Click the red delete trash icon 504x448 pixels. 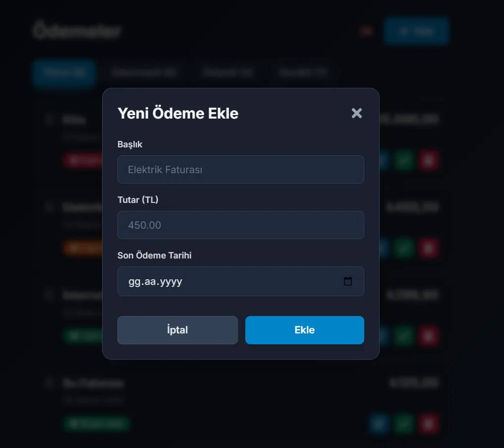click(x=428, y=160)
